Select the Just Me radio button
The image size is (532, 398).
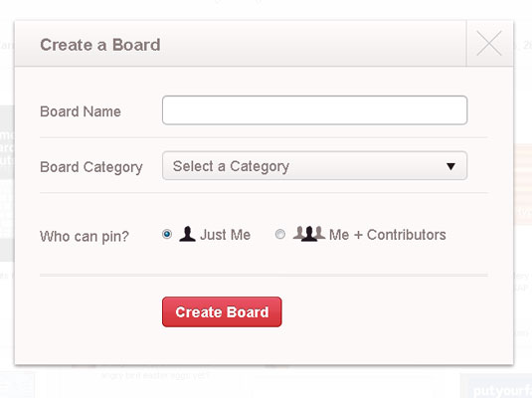[167, 234]
